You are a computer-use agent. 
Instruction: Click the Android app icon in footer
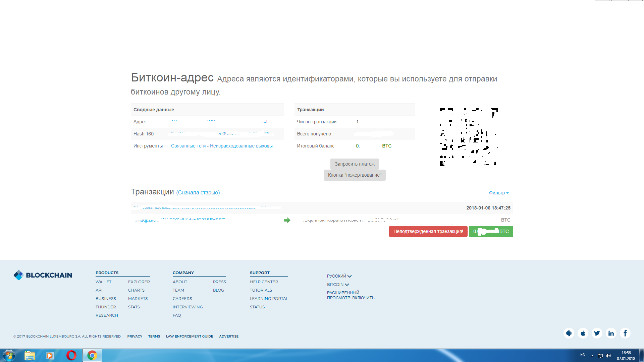(x=569, y=333)
